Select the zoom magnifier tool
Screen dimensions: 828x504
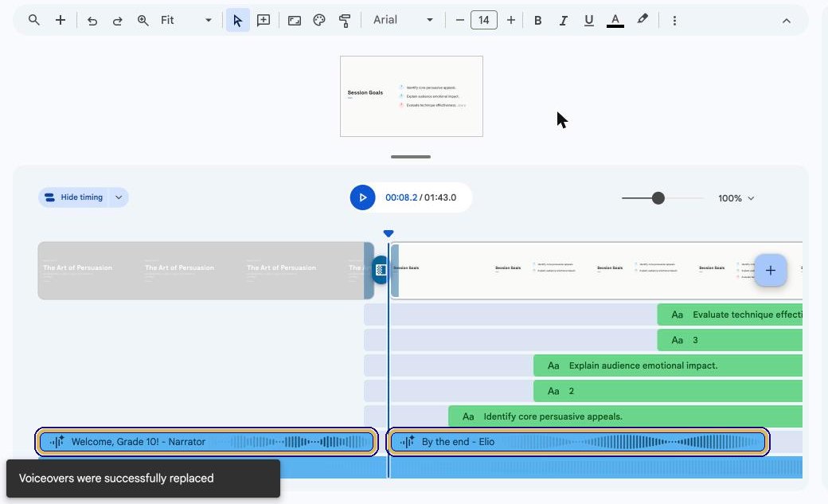pyautogui.click(x=143, y=21)
